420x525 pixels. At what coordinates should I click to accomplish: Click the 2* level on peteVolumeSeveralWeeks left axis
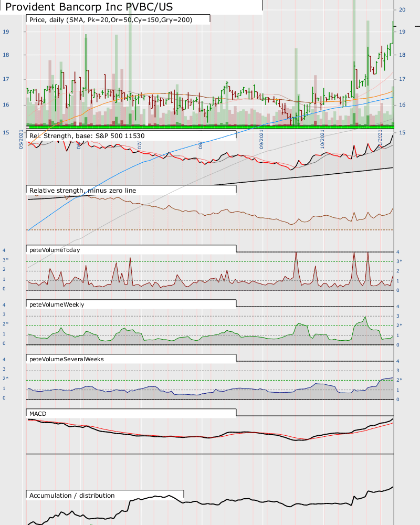pyautogui.click(x=6, y=379)
